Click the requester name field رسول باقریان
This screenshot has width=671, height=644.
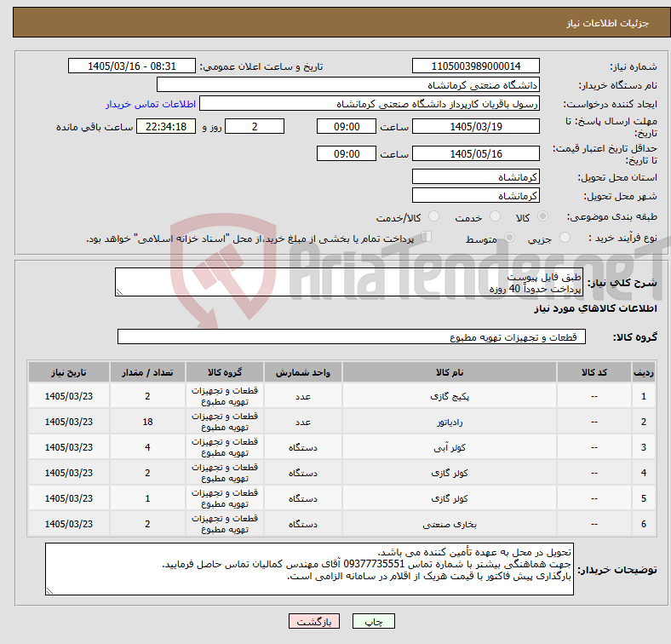click(x=370, y=104)
